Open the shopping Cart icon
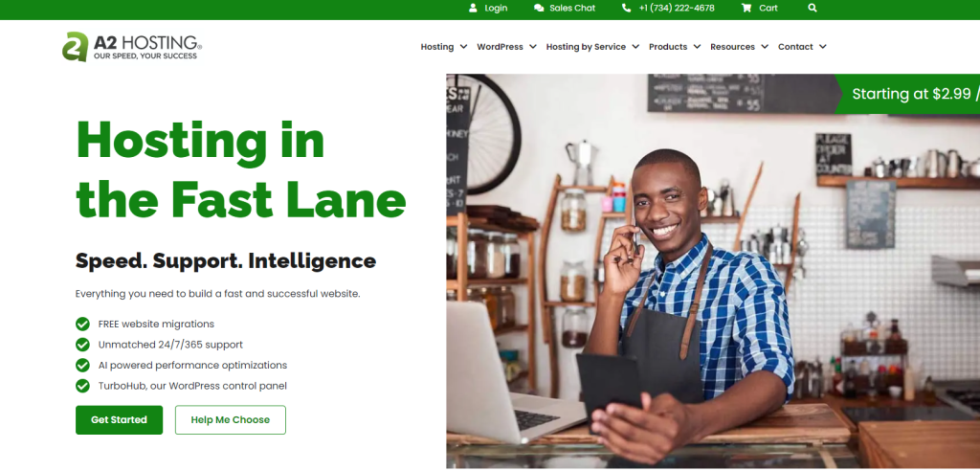The width and height of the screenshot is (980, 471). point(746,8)
